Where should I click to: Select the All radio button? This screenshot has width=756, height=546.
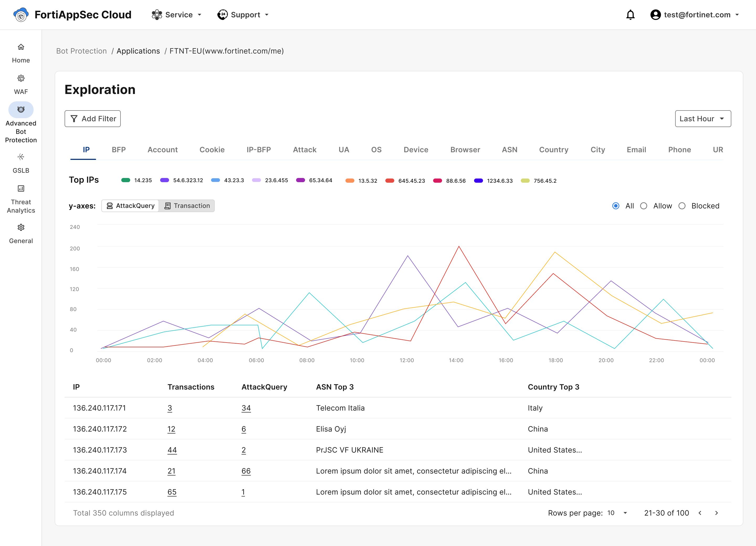[616, 206]
